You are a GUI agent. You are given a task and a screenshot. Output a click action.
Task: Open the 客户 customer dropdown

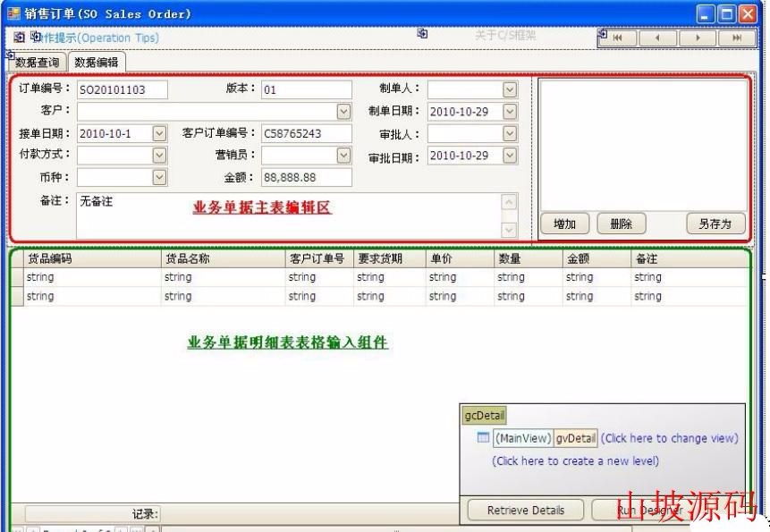click(x=343, y=111)
